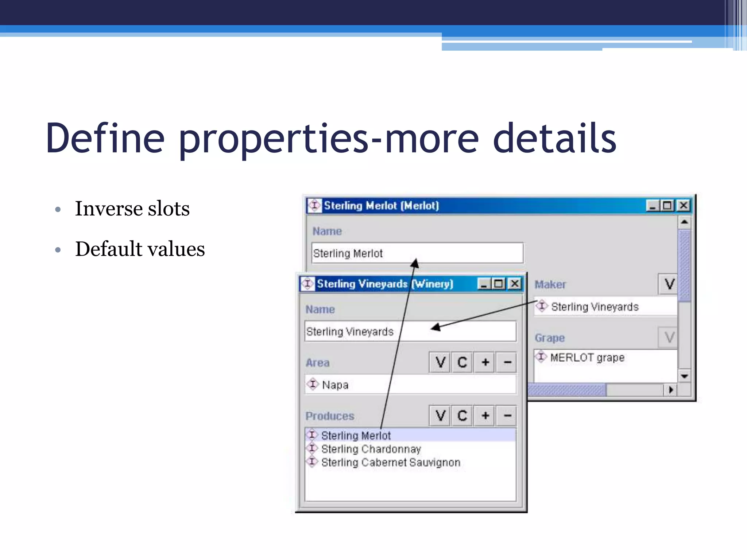
Task: Click the Produces slot label
Action: pos(330,416)
